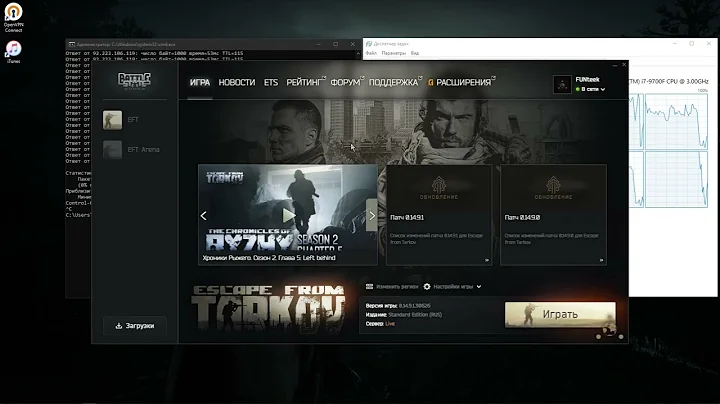The image size is (720, 404).
Task: Open the ФОРУМ link tab
Action: tap(345, 83)
